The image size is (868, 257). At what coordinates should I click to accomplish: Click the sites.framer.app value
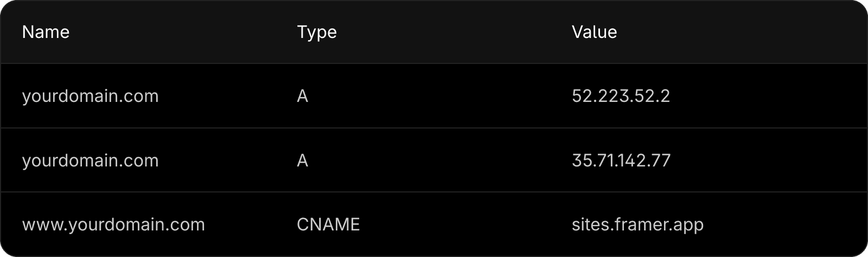637,224
